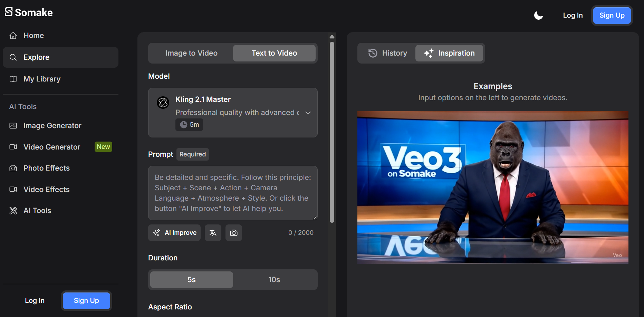Open Video Effects from the sidebar
Viewport: 644px width, 317px height.
pos(60,190)
